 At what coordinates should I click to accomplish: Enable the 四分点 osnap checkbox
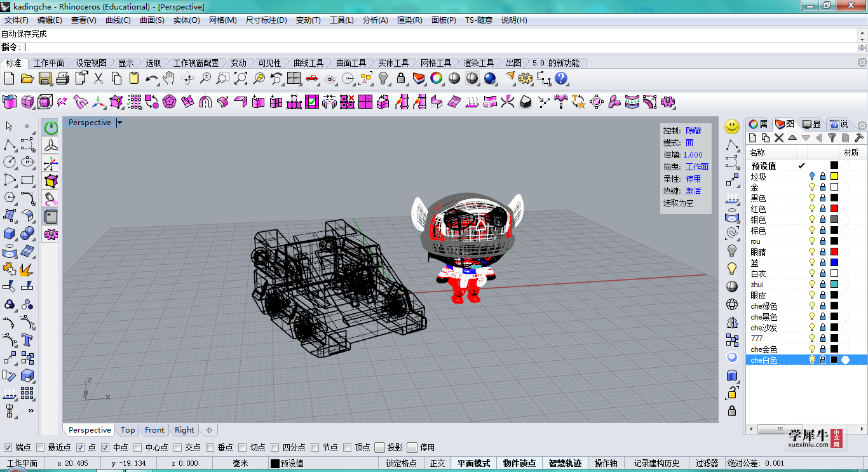tap(275, 447)
